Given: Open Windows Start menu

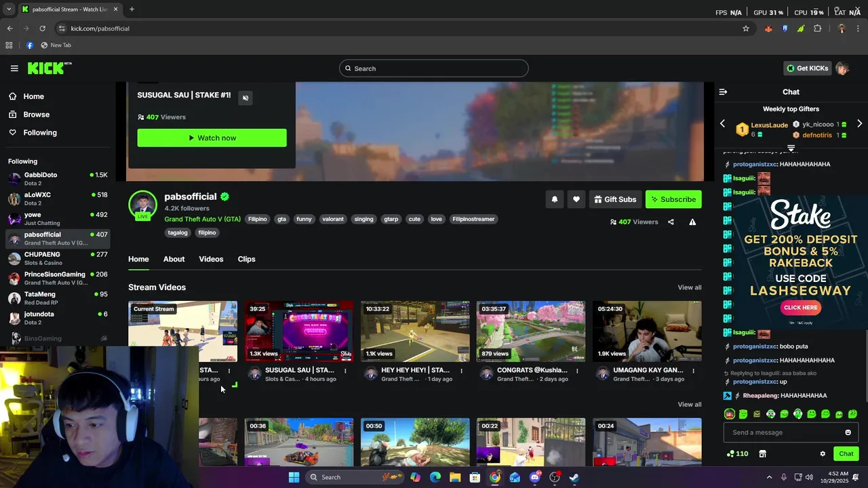Looking at the screenshot, I should click(x=294, y=477).
